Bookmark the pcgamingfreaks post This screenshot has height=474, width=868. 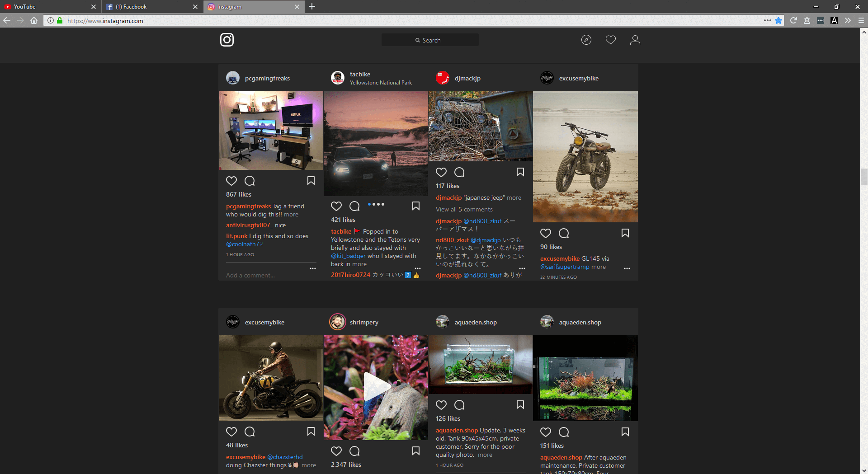(x=311, y=181)
